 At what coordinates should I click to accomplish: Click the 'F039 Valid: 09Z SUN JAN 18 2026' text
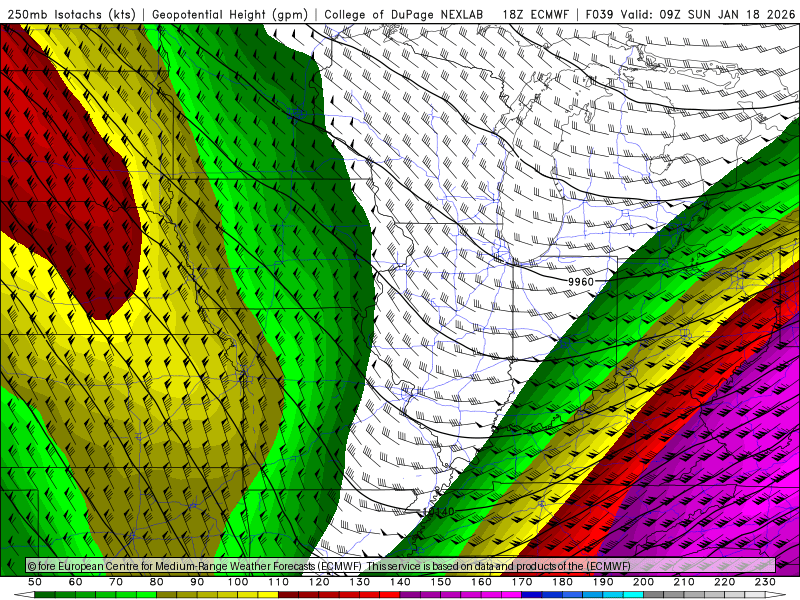click(690, 15)
